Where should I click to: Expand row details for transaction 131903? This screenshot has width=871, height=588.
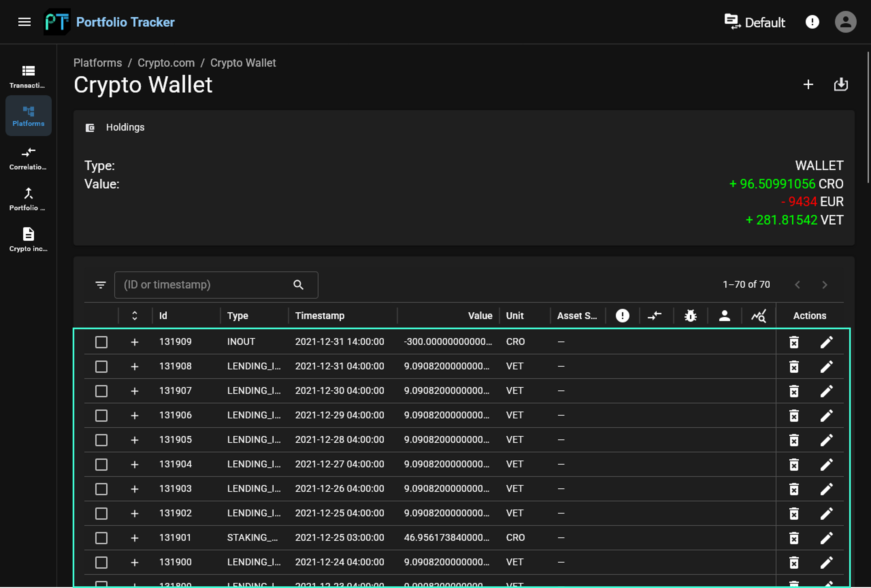tap(135, 489)
